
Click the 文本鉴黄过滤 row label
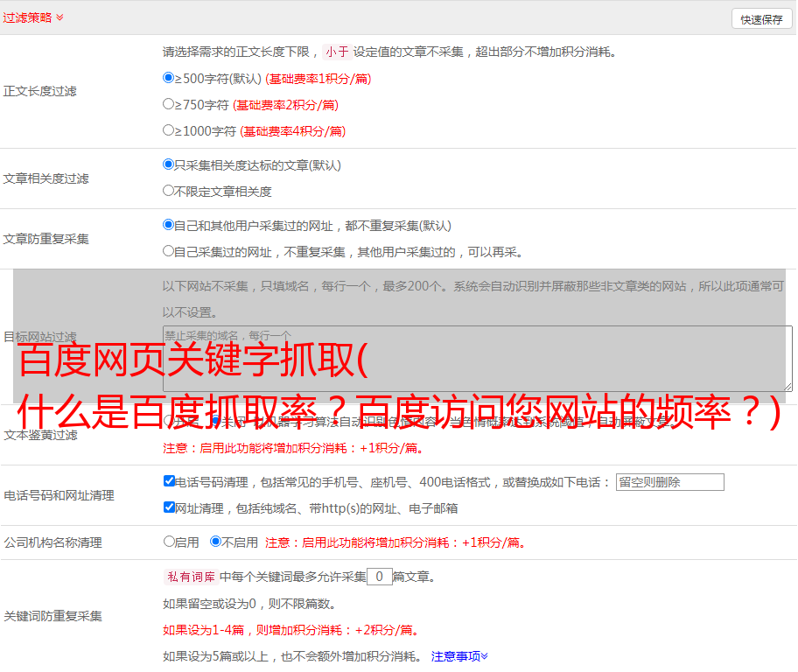[x=41, y=435]
